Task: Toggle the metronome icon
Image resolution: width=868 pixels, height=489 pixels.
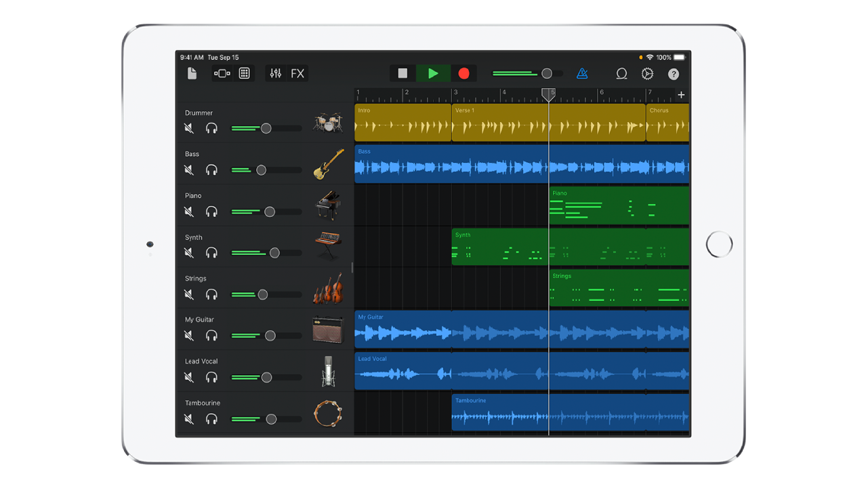Action: [x=582, y=73]
